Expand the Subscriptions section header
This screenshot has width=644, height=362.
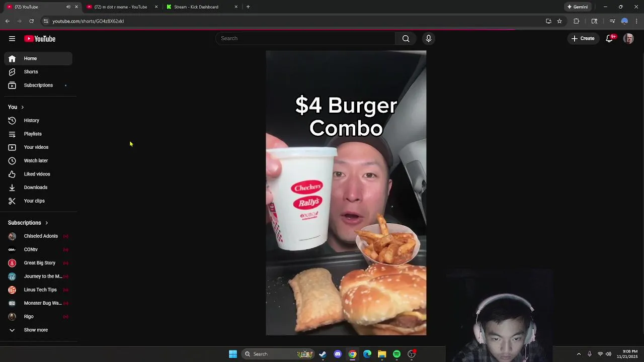(x=28, y=223)
